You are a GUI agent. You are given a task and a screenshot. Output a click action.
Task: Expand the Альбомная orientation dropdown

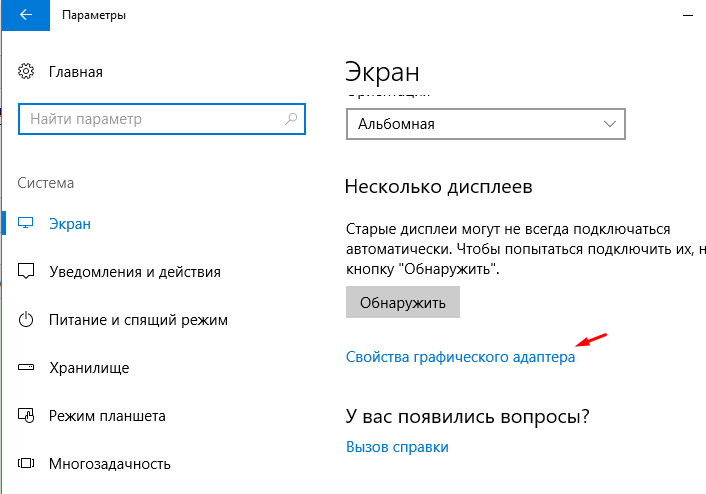[486, 124]
